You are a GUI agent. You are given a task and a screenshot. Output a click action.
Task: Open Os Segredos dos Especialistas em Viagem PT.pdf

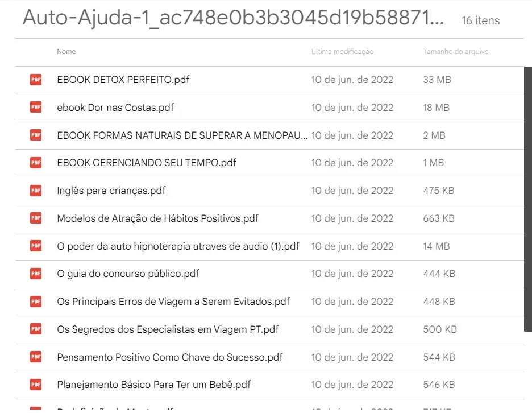coord(168,329)
